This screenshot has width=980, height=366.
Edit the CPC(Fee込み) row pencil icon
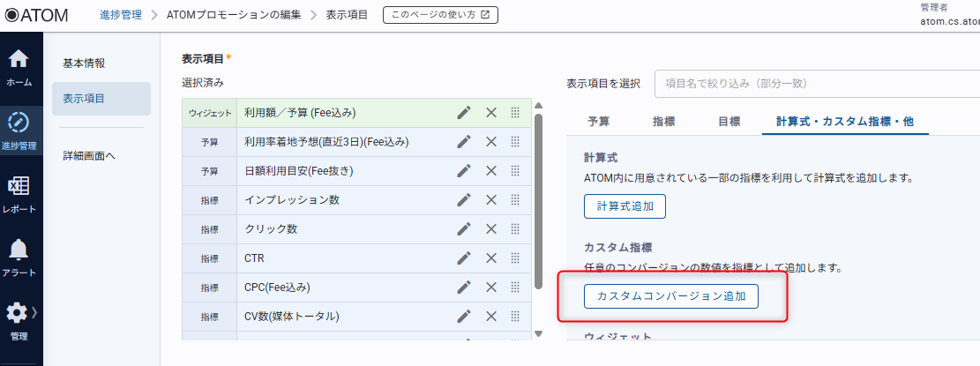[x=464, y=288]
